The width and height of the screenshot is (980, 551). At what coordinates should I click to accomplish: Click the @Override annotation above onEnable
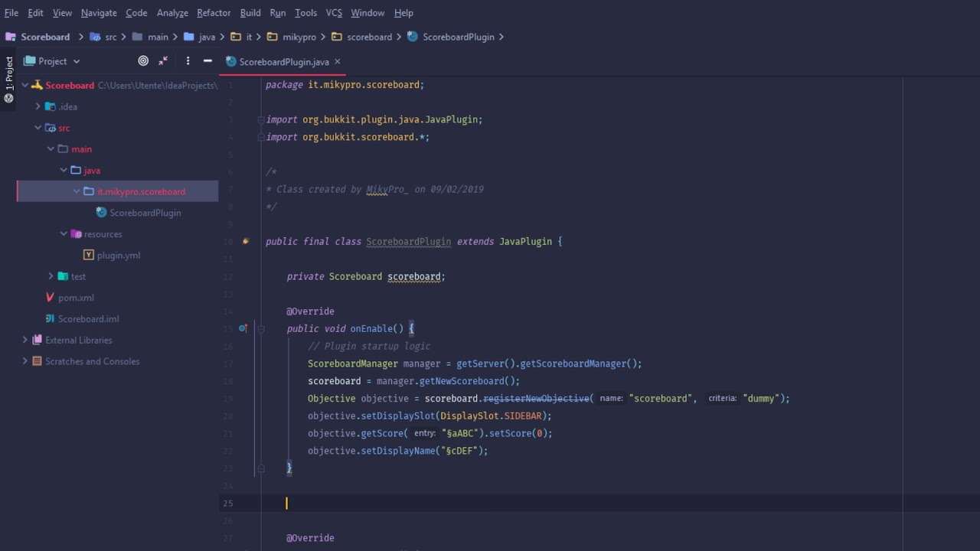pyautogui.click(x=310, y=311)
